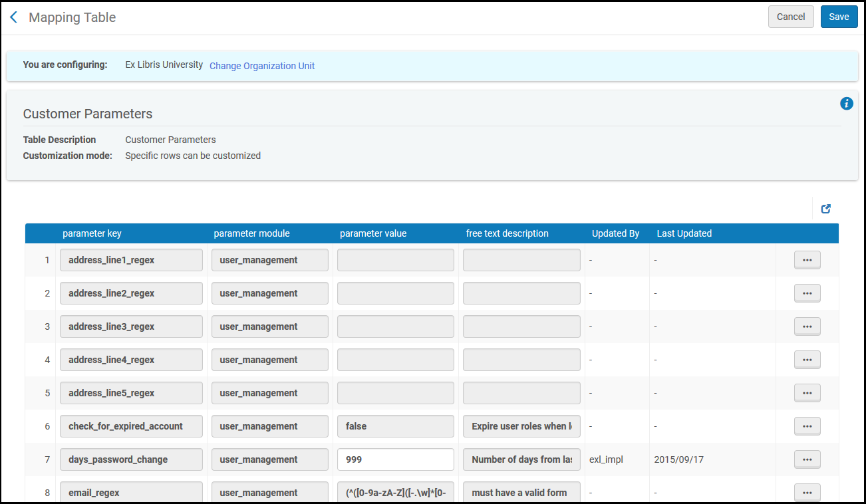
Task: Click the address_line1_regex key field
Action: coord(131,260)
